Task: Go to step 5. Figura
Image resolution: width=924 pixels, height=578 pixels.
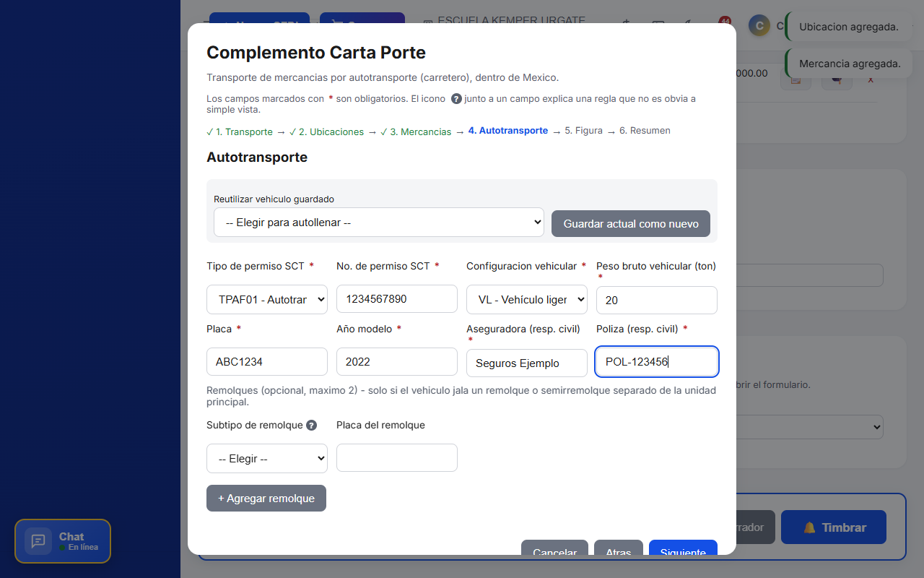Action: click(x=584, y=131)
